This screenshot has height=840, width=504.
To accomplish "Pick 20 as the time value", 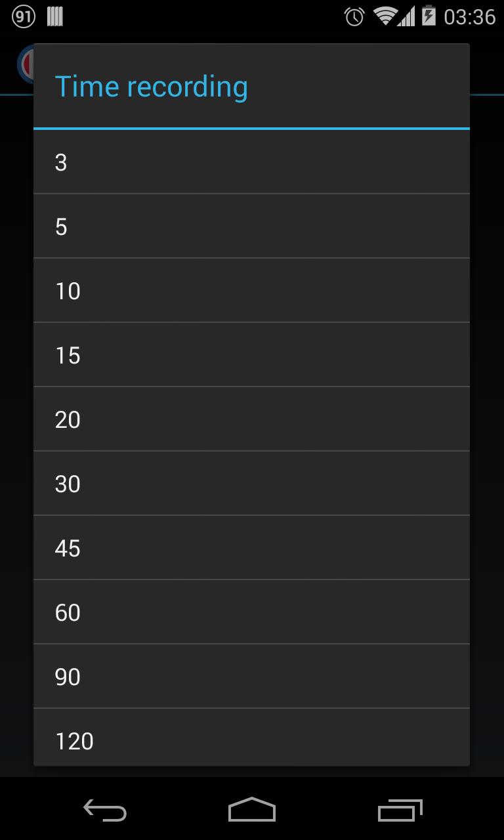I will point(251,419).
